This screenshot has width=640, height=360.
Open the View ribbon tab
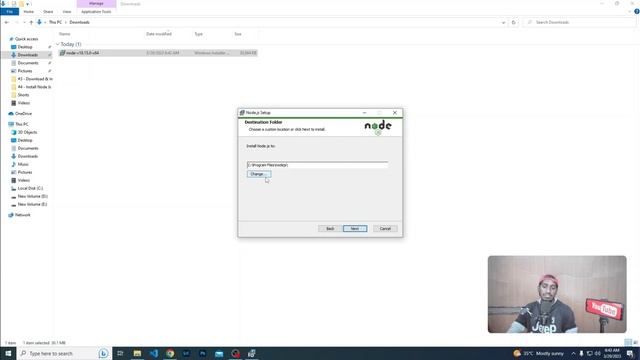67,12
